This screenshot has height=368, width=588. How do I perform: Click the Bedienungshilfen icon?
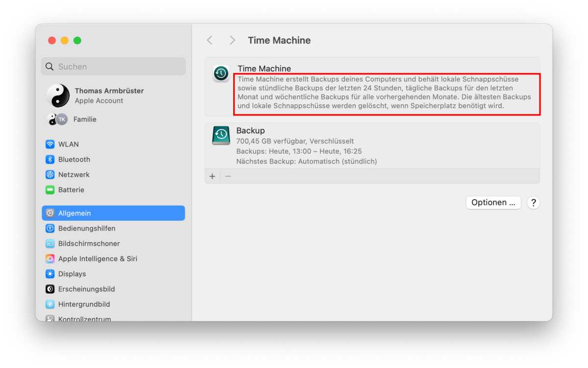coord(50,229)
